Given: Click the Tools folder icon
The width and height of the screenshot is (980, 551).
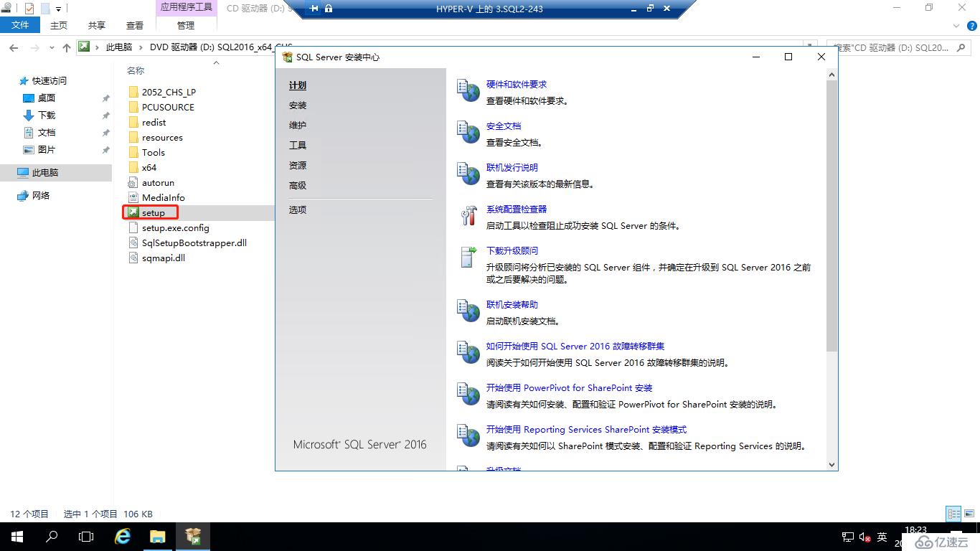Looking at the screenshot, I should coord(133,152).
